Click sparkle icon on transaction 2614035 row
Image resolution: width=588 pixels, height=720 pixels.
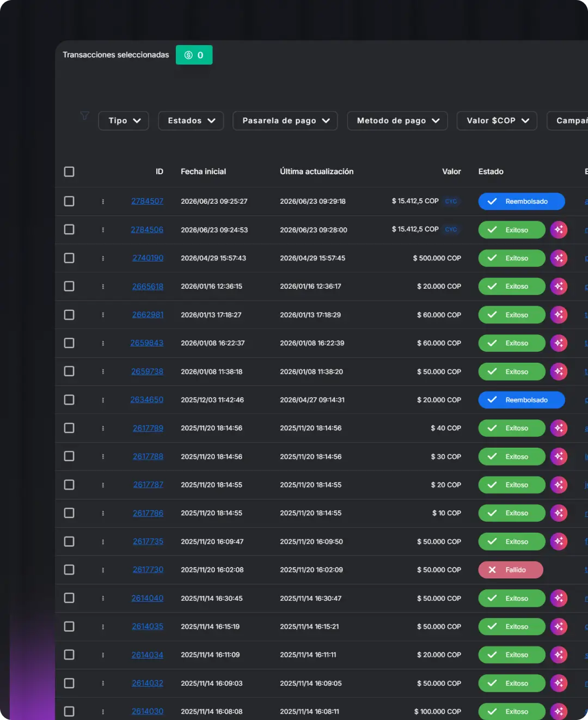(559, 626)
